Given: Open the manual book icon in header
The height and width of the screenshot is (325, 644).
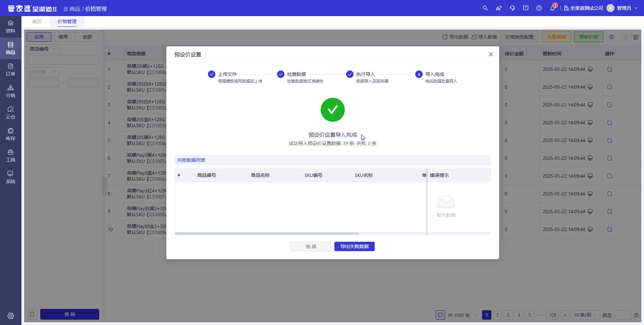Looking at the screenshot, I should pyautogui.click(x=526, y=8).
